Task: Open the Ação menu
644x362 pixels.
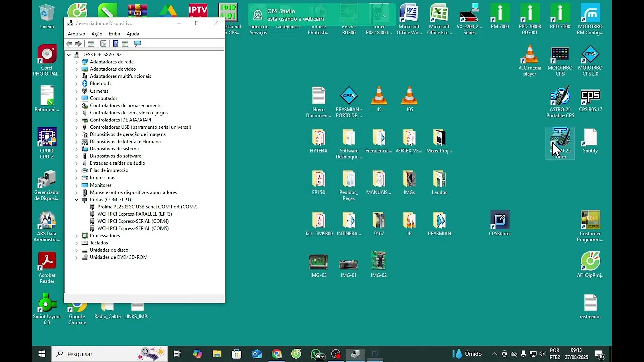Action: click(x=97, y=34)
